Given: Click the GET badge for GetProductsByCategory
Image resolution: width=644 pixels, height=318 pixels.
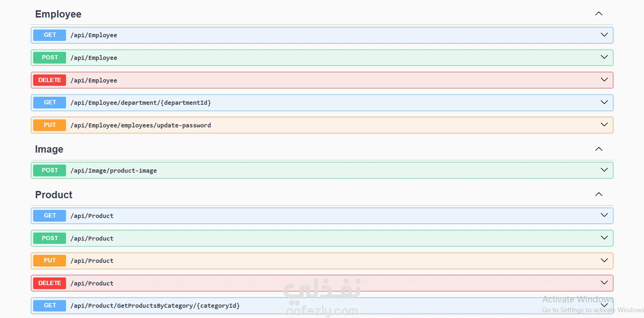Looking at the screenshot, I should (x=50, y=306).
